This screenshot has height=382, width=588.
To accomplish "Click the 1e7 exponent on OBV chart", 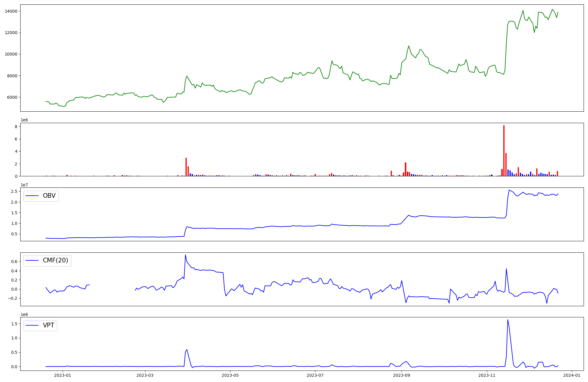I will tap(24, 185).
